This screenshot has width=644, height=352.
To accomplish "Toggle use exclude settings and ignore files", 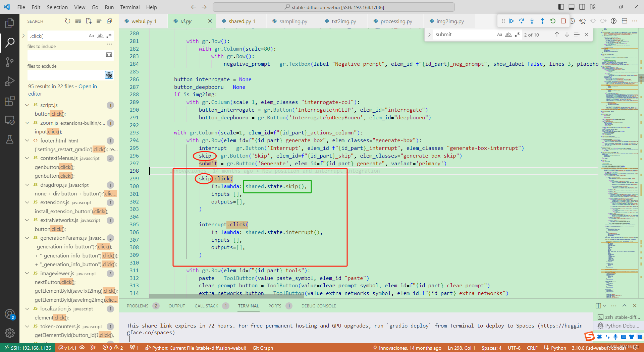I will point(109,75).
